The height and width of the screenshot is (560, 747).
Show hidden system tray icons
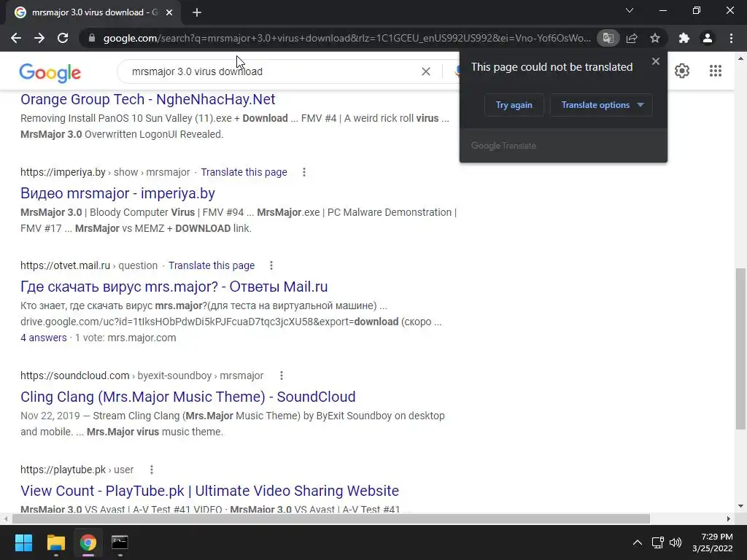[x=637, y=542]
